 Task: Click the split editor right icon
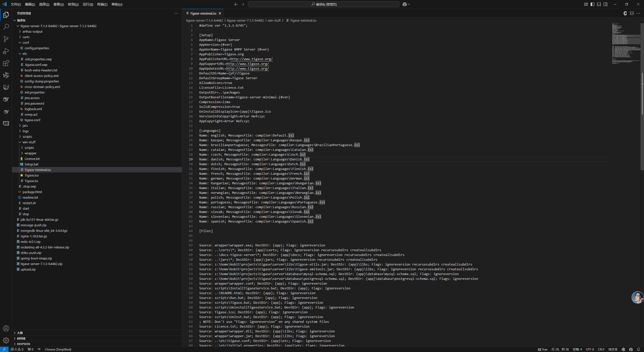point(632,13)
